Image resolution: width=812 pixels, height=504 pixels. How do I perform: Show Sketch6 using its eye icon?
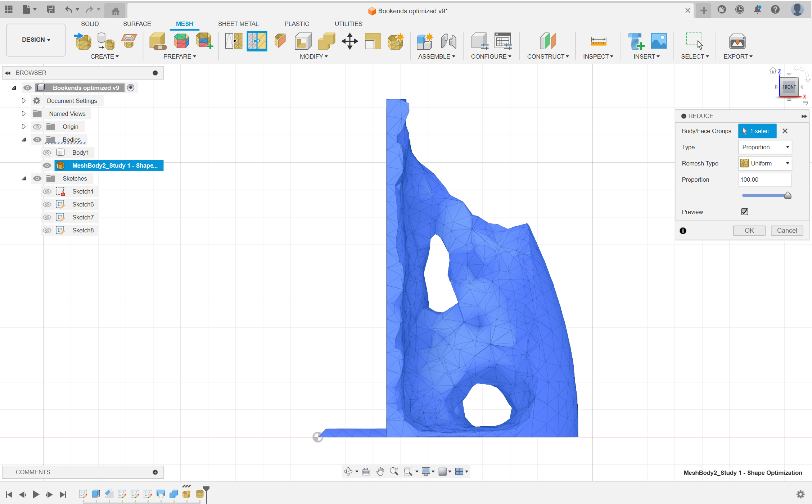point(47,204)
